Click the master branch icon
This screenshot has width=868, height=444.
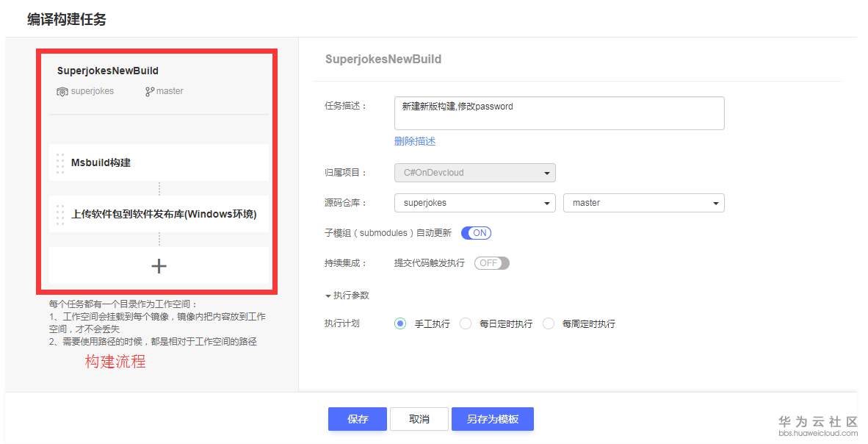[149, 91]
